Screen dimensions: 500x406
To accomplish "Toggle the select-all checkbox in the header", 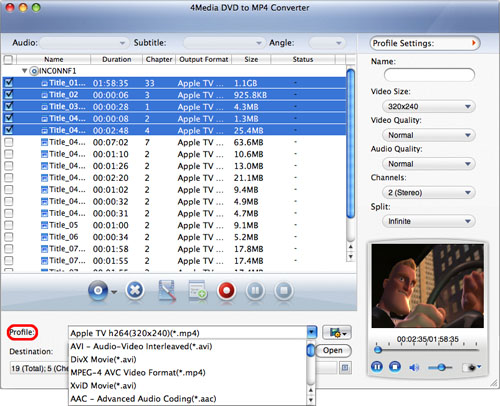I will [8, 59].
